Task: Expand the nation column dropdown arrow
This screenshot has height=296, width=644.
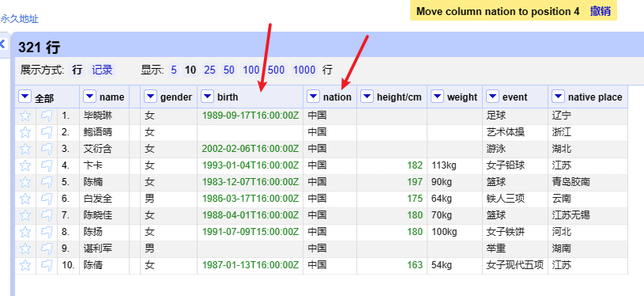Action: 314,97
